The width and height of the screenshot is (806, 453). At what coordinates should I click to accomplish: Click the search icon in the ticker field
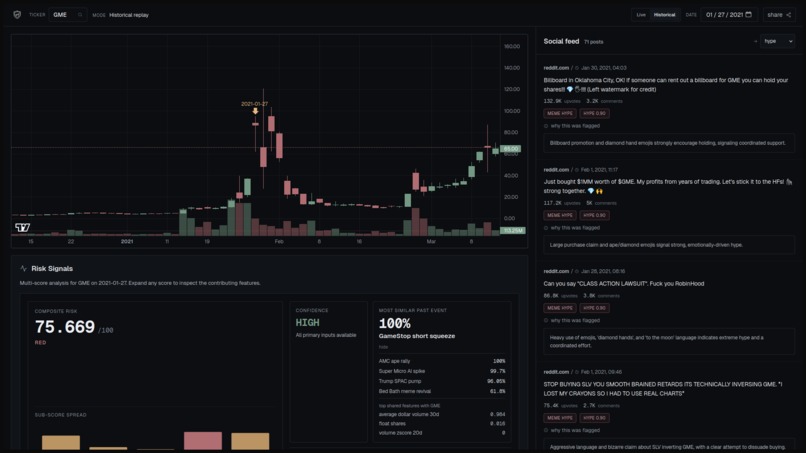click(80, 15)
